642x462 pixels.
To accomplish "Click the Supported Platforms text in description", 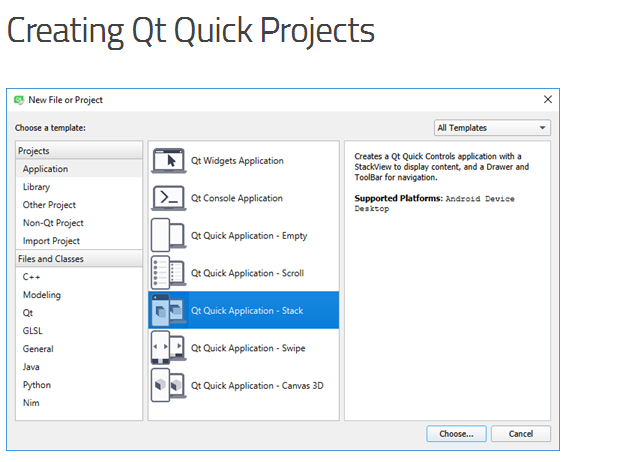I will pos(398,198).
